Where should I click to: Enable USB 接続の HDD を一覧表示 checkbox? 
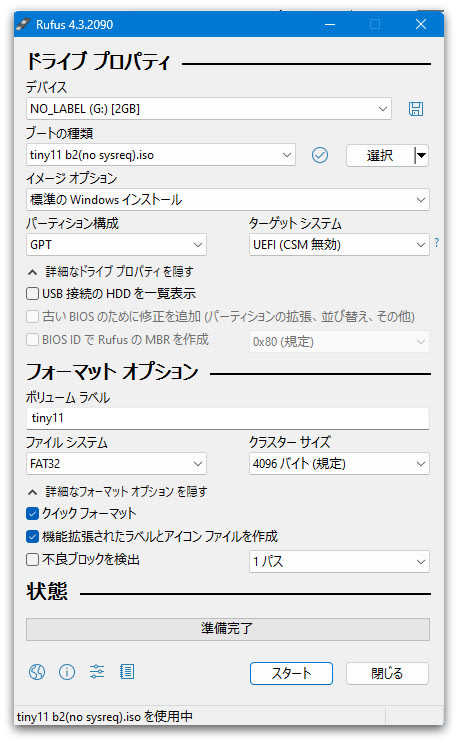pyautogui.click(x=32, y=294)
